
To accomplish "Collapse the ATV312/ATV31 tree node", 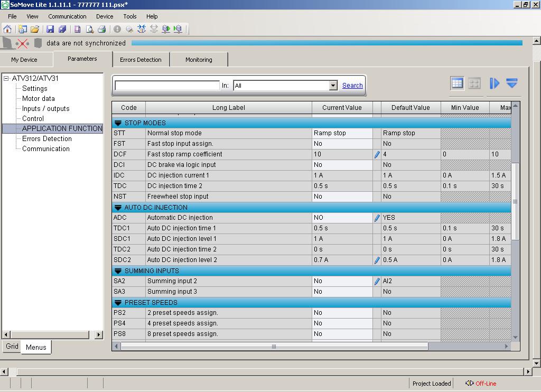I will click(x=6, y=78).
